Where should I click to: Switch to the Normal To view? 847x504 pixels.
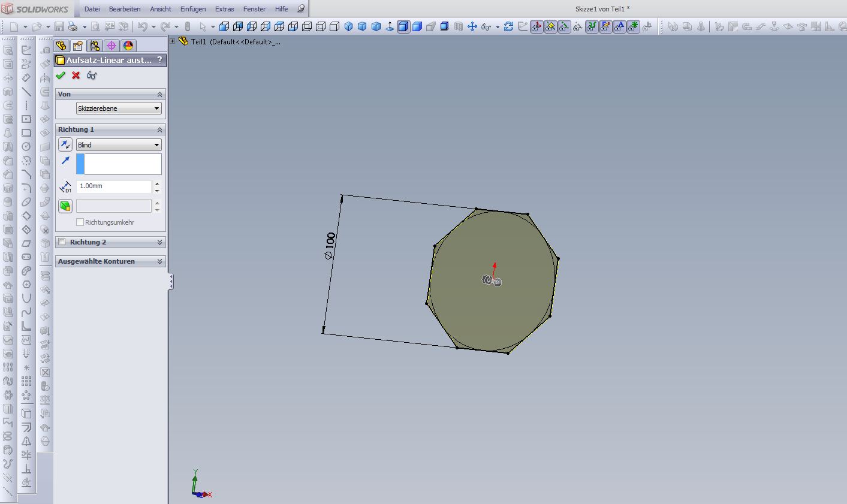tap(390, 26)
